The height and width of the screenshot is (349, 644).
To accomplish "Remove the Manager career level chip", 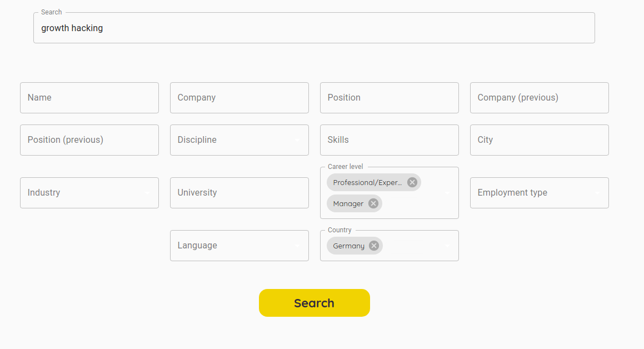I will pyautogui.click(x=373, y=203).
